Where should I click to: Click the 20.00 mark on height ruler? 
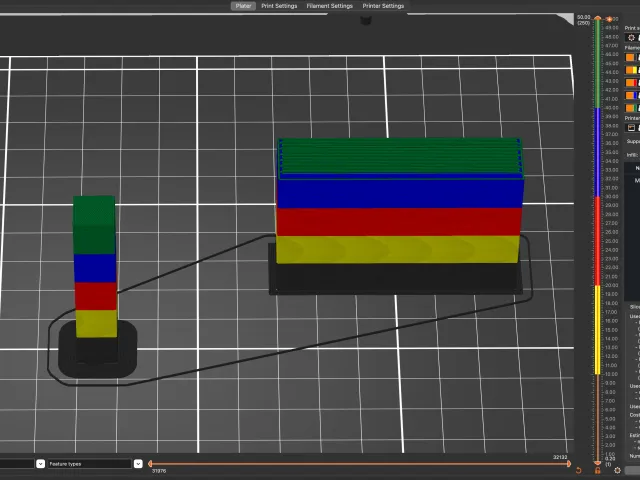pyautogui.click(x=612, y=285)
